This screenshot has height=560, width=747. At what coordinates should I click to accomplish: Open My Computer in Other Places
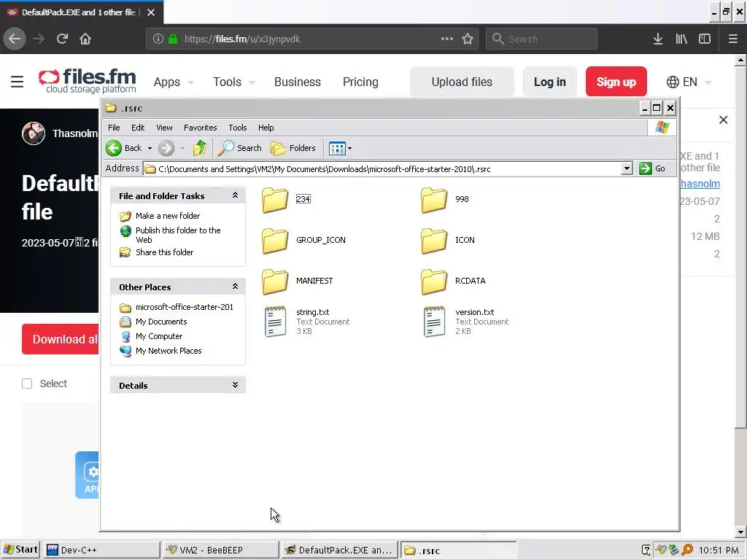(x=158, y=336)
